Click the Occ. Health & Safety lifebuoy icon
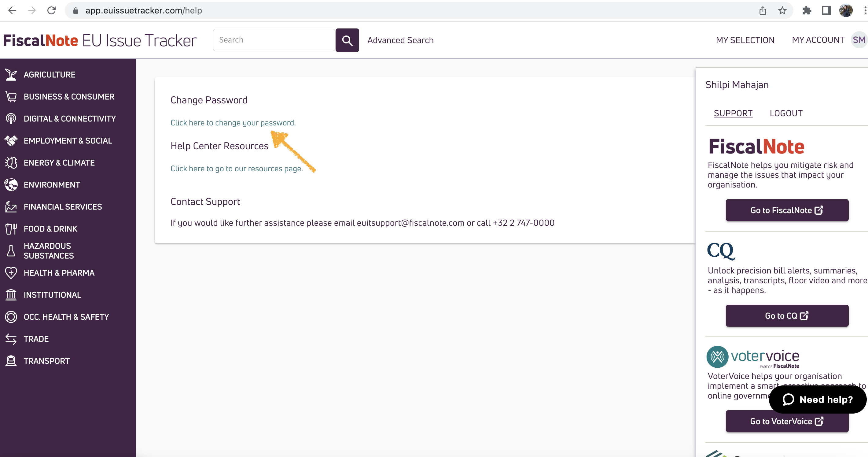 [x=11, y=317]
